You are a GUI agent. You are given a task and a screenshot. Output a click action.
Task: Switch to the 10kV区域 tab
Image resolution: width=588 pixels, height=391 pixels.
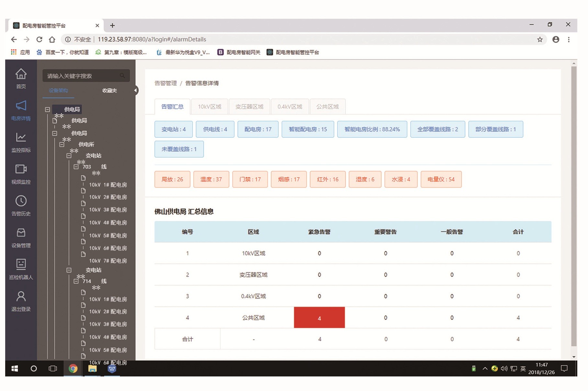[209, 107]
